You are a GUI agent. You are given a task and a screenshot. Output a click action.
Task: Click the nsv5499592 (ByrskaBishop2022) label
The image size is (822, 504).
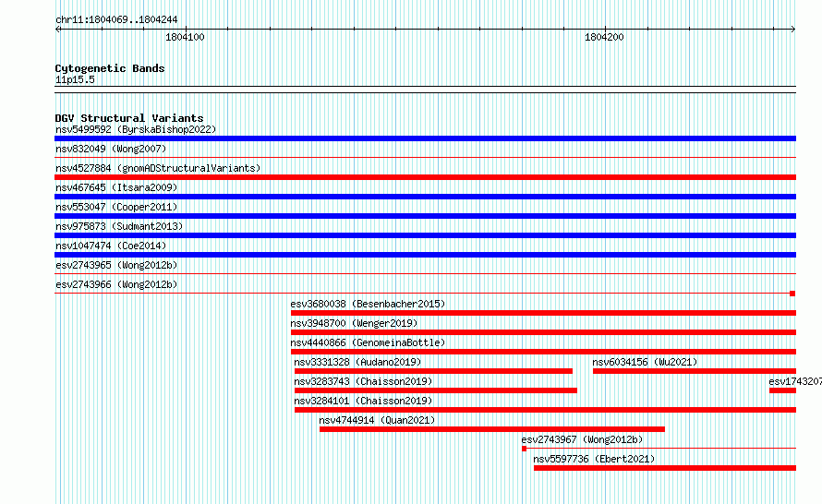pos(136,129)
